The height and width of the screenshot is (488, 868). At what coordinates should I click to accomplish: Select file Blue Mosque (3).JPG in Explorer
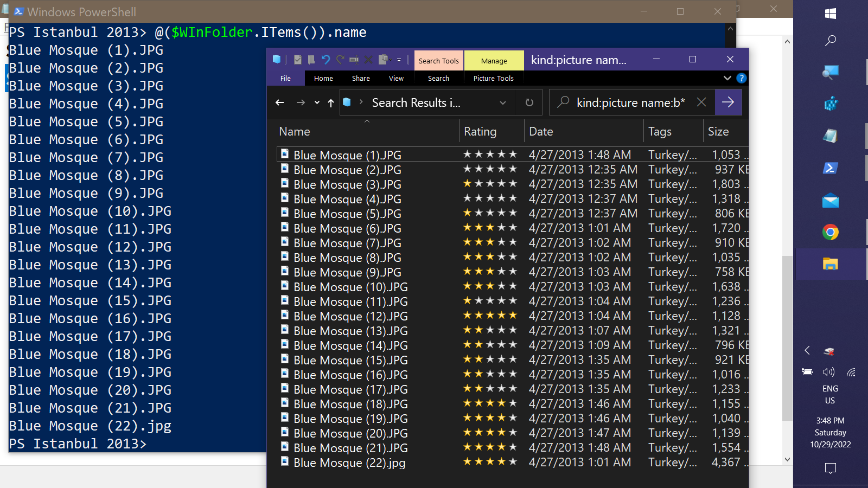347,184
